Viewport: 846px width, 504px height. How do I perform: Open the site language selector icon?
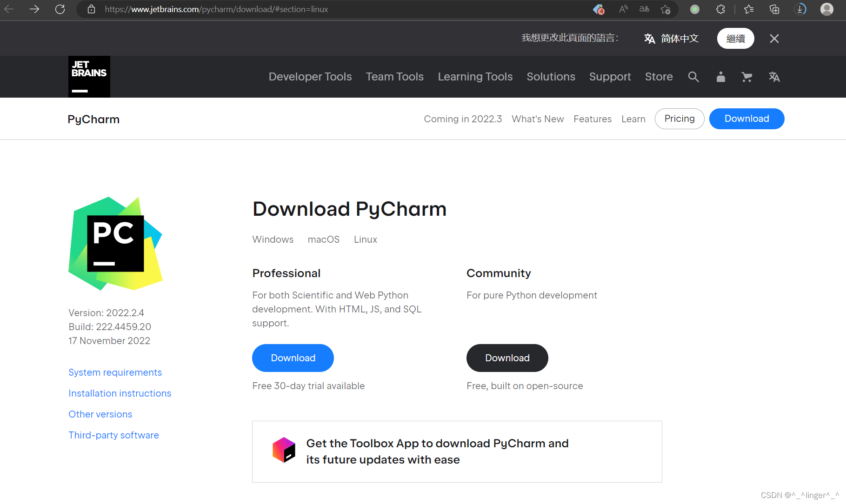774,77
